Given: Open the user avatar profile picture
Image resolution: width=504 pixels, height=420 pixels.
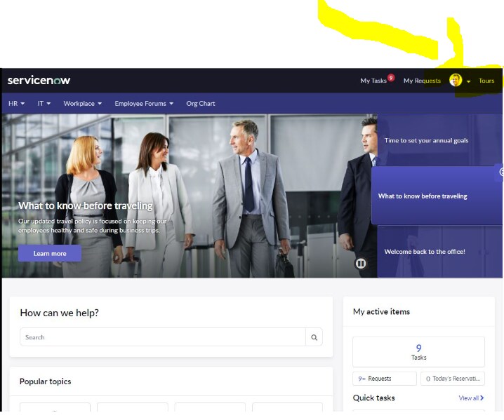Looking at the screenshot, I should [456, 80].
